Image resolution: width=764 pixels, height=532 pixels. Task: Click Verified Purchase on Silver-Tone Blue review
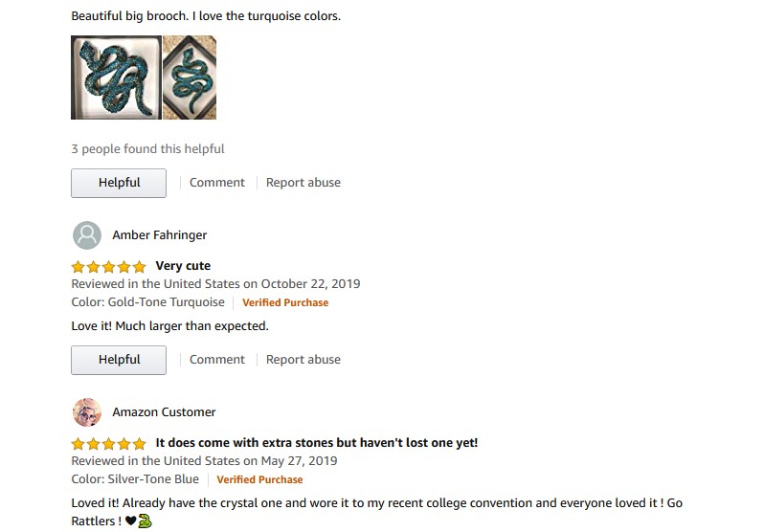pos(259,479)
